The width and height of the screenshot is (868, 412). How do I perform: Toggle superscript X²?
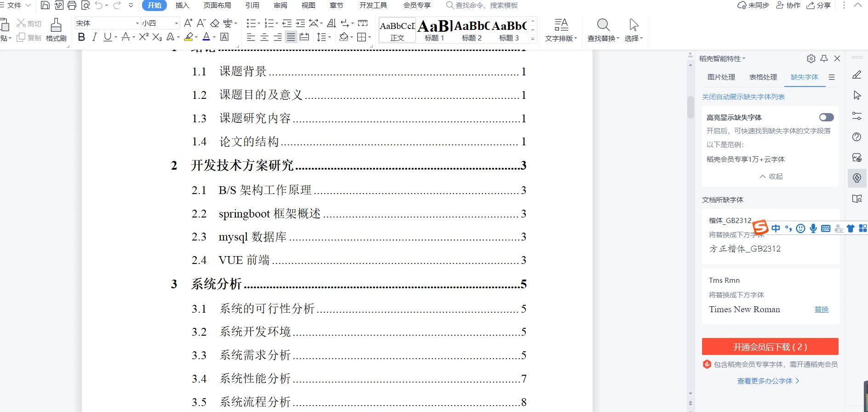(143, 37)
